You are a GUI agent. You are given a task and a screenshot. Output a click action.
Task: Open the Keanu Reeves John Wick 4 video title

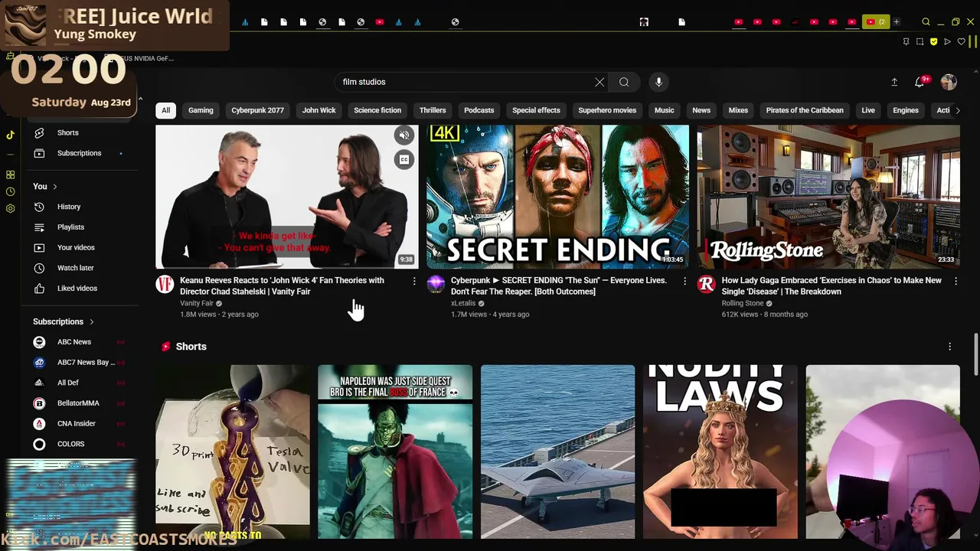pos(282,286)
